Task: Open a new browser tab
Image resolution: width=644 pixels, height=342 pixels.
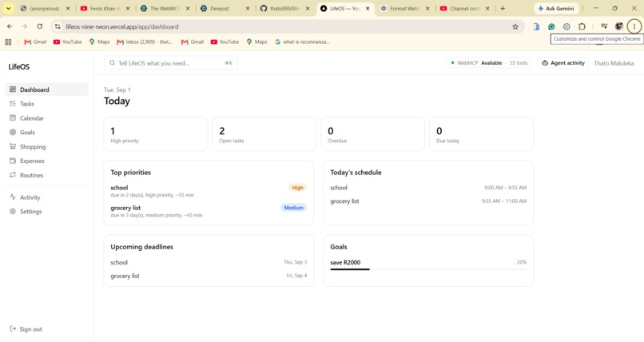Action: tap(503, 8)
